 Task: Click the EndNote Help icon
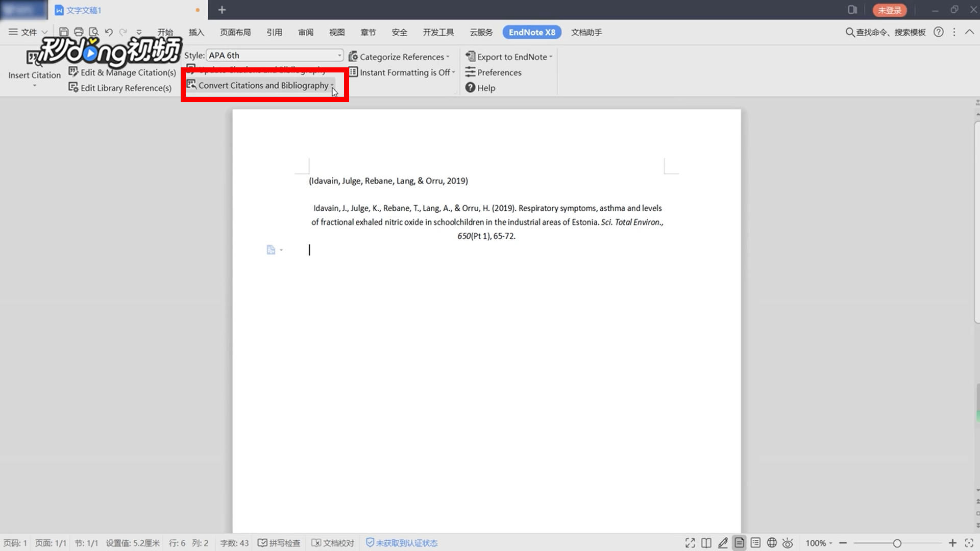point(471,88)
